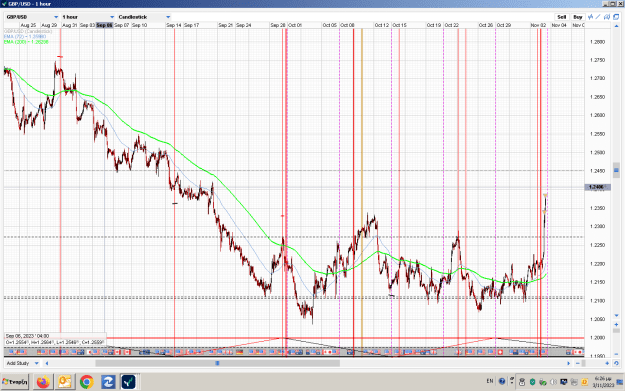Screen dimensions: 625x391
Task: Click the highlighted Sep 06 date label
Action: point(104,25)
